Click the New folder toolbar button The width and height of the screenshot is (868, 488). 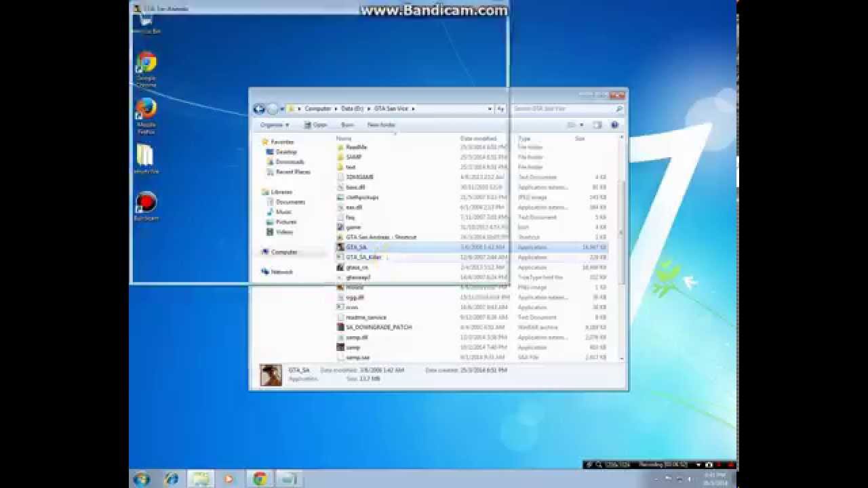381,125
